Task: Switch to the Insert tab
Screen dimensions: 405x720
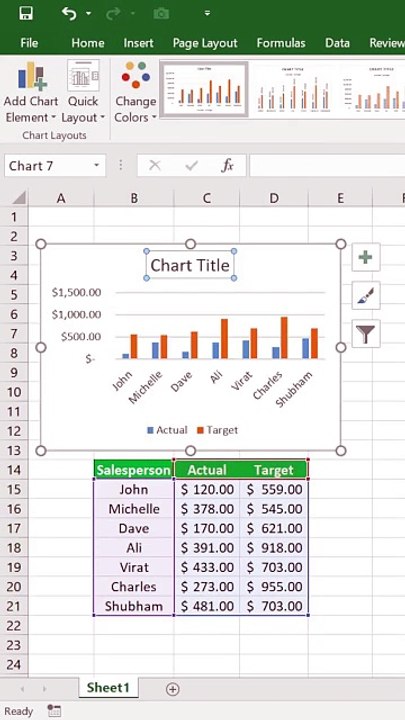Action: point(138,43)
